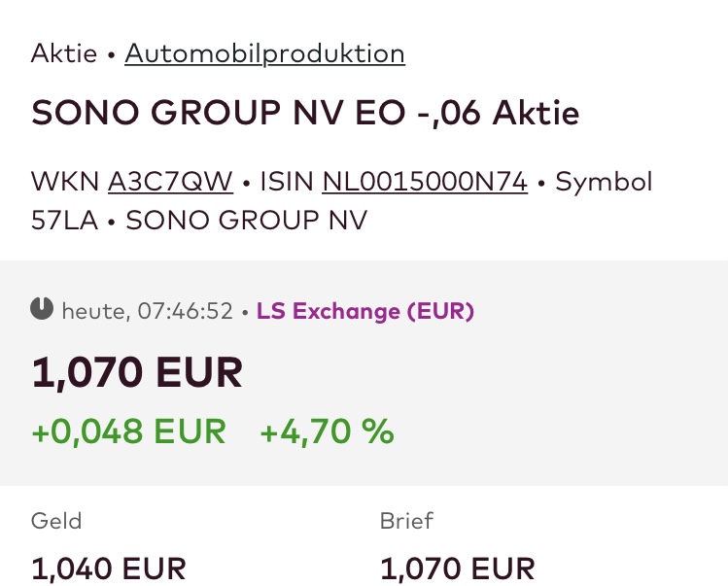Click the Geld price 1,040 EUR

click(x=108, y=568)
